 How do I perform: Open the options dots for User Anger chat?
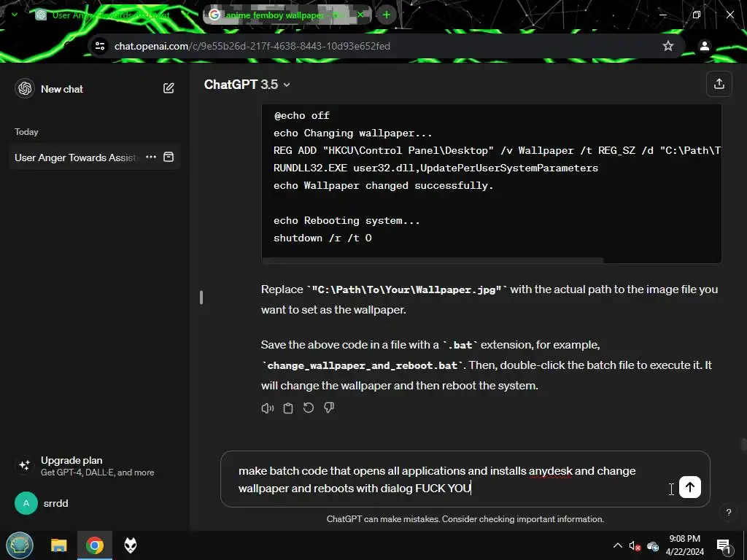pyautogui.click(x=151, y=157)
